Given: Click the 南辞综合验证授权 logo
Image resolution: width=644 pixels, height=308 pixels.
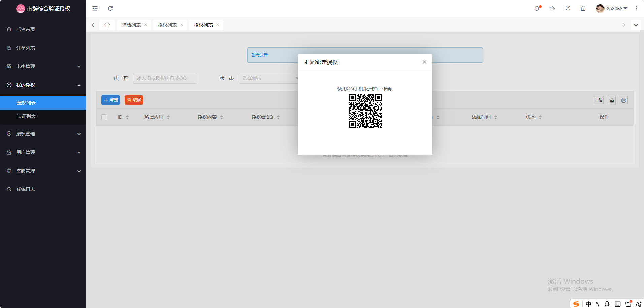Looking at the screenshot, I should click(x=43, y=9).
